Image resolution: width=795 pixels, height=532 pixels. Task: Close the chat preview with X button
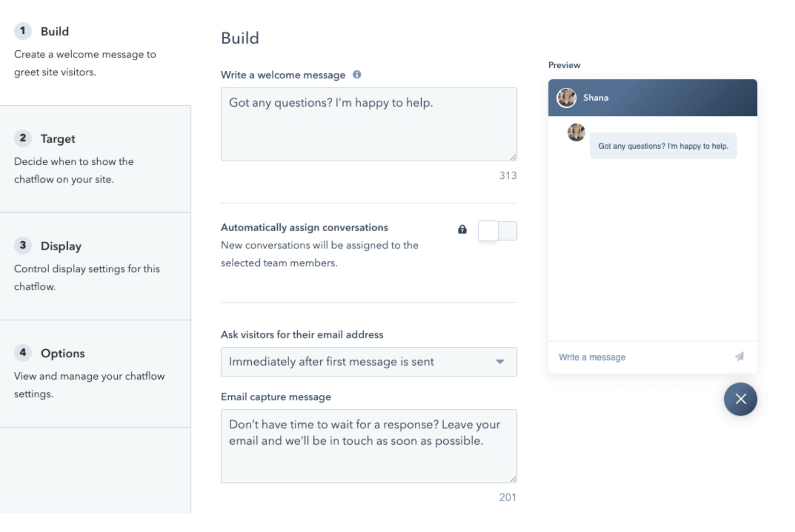tap(740, 399)
